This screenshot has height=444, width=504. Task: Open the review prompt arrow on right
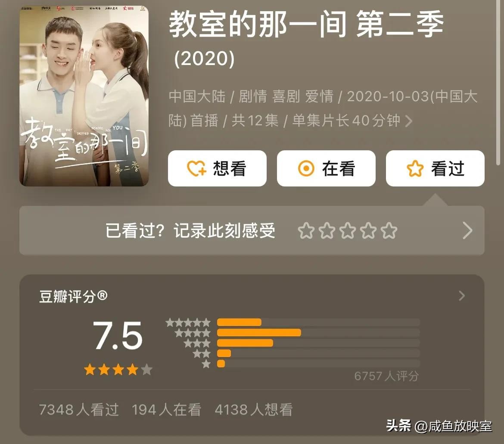[x=468, y=231]
